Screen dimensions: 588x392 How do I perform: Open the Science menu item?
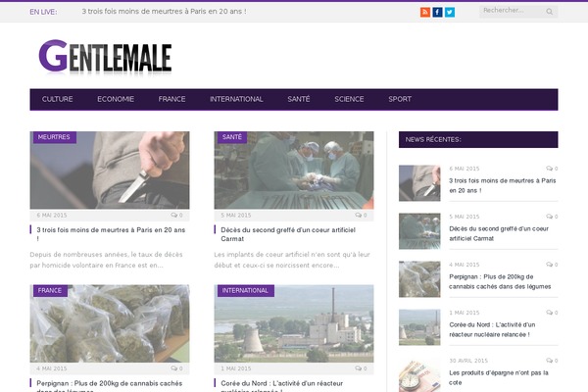coord(349,99)
